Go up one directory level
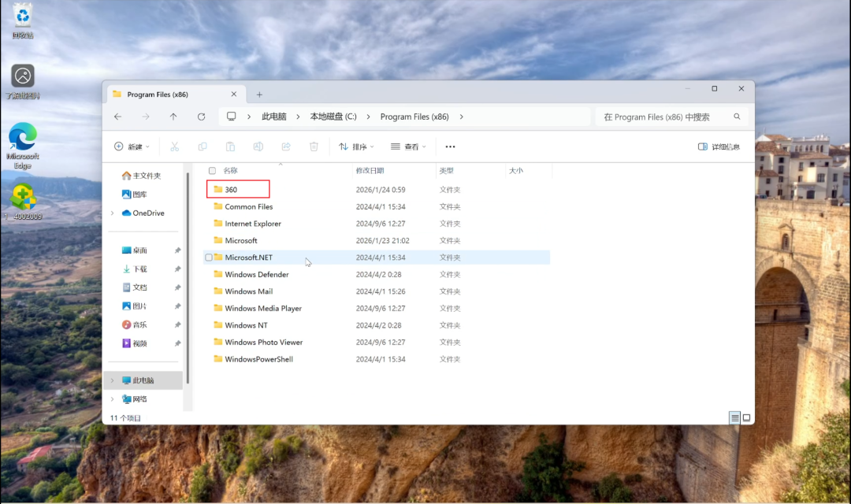 [x=173, y=117]
